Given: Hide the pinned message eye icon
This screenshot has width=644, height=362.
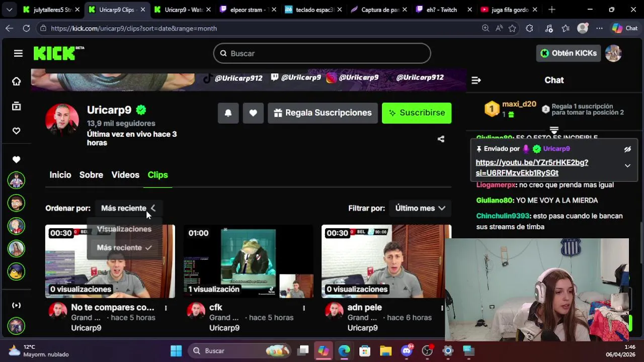Looking at the screenshot, I should coord(627,149).
